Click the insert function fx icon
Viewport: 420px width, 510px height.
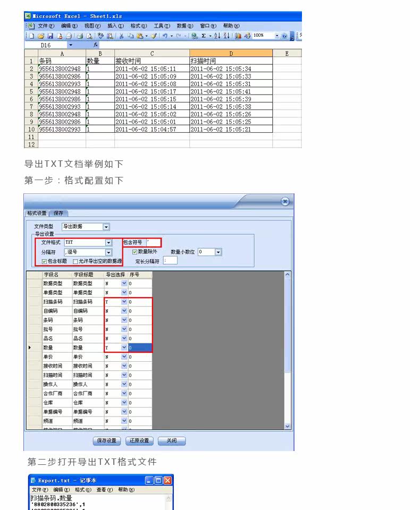[x=95, y=45]
